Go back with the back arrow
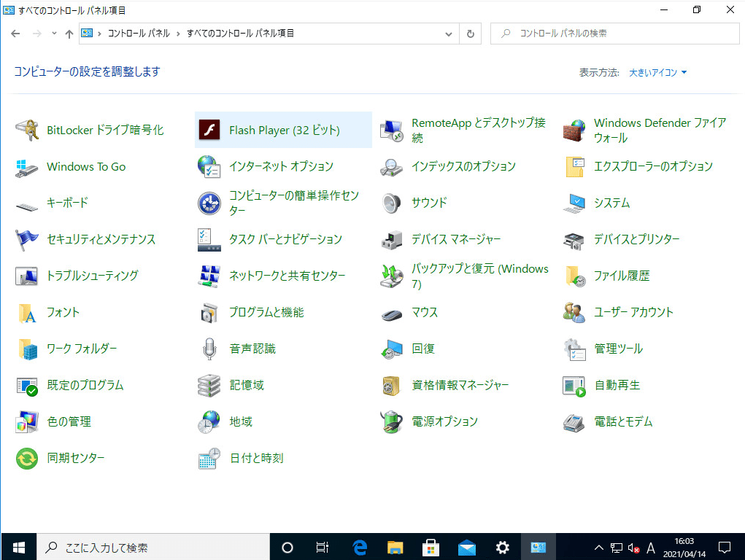This screenshot has width=745, height=560. tap(15, 34)
